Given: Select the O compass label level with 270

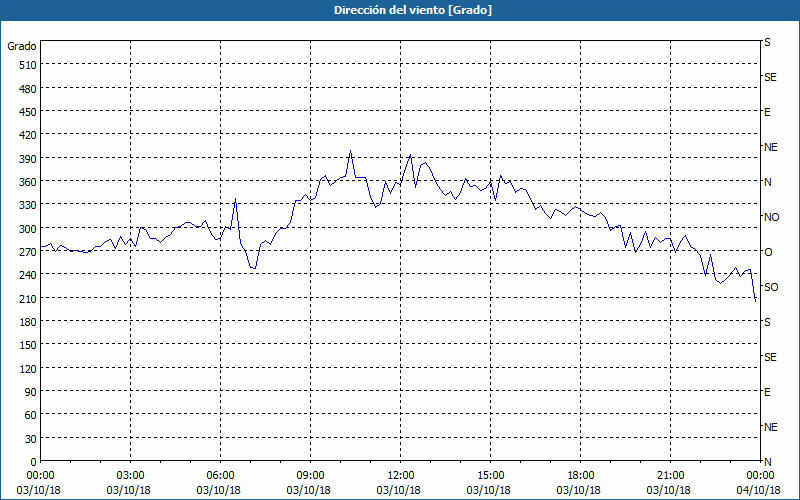Looking at the screenshot, I should (x=767, y=252).
